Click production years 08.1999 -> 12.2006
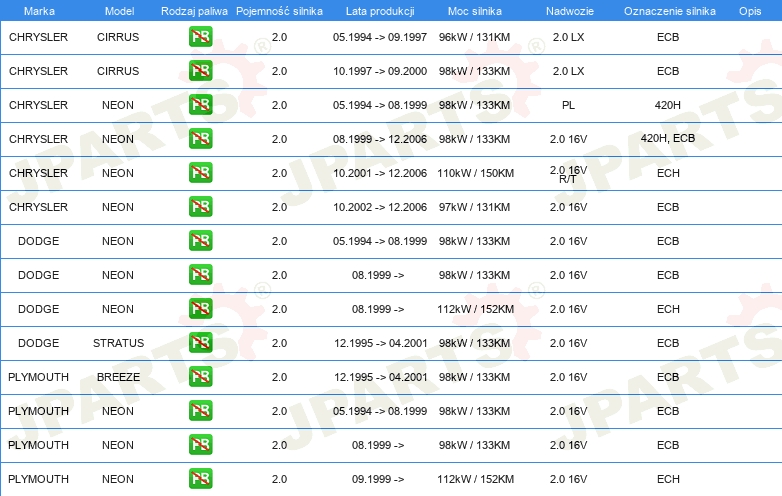782x496 pixels. tap(380, 139)
